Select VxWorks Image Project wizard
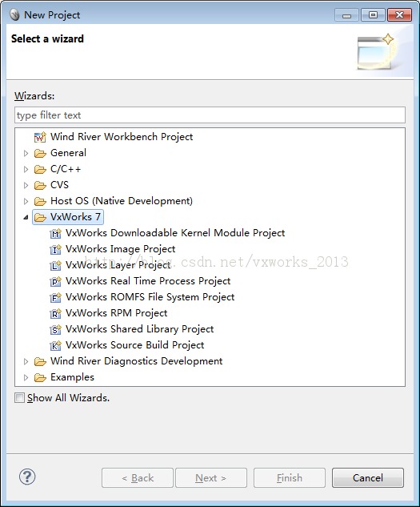Image resolution: width=420 pixels, height=507 pixels. click(120, 249)
